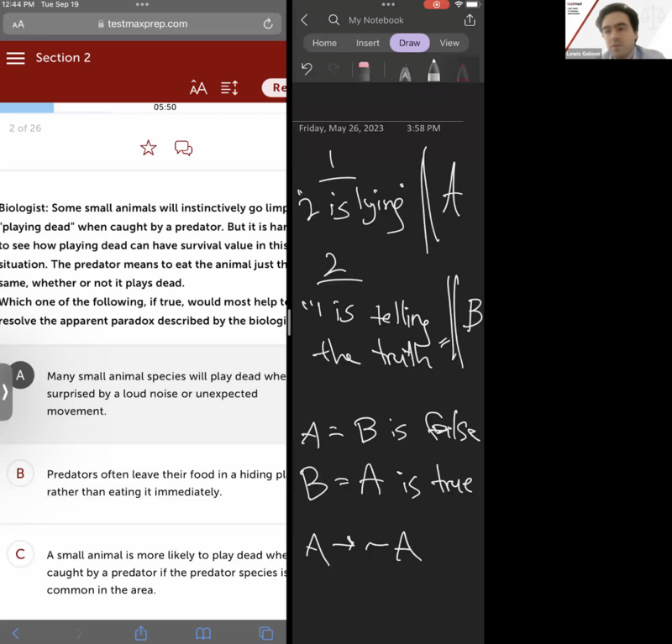Star this question as a favorite
This screenshot has height=644, width=672.
[x=149, y=149]
